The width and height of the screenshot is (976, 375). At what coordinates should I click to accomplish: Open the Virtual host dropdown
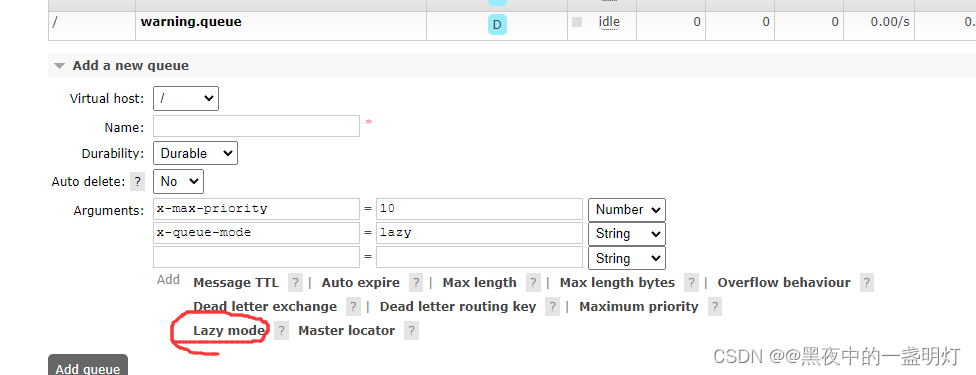(x=185, y=98)
